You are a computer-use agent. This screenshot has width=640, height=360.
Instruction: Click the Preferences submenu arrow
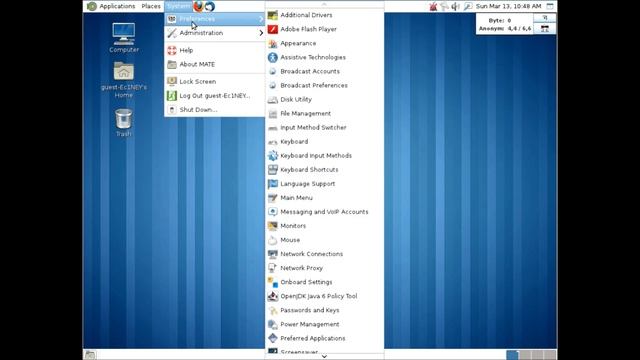pyautogui.click(x=261, y=19)
